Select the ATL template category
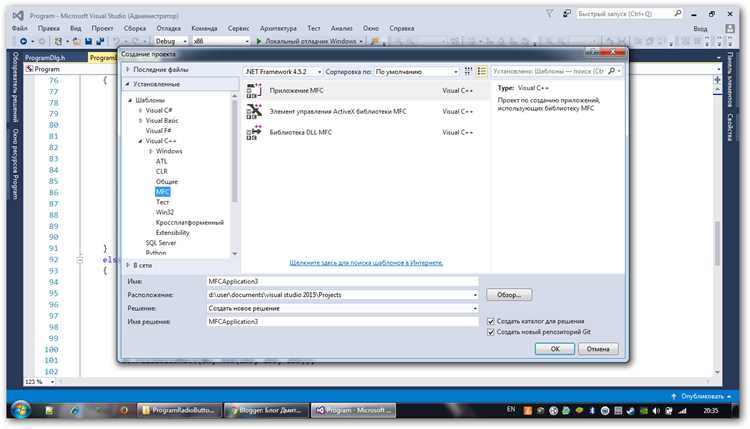The height and width of the screenshot is (429, 750). pyautogui.click(x=162, y=161)
